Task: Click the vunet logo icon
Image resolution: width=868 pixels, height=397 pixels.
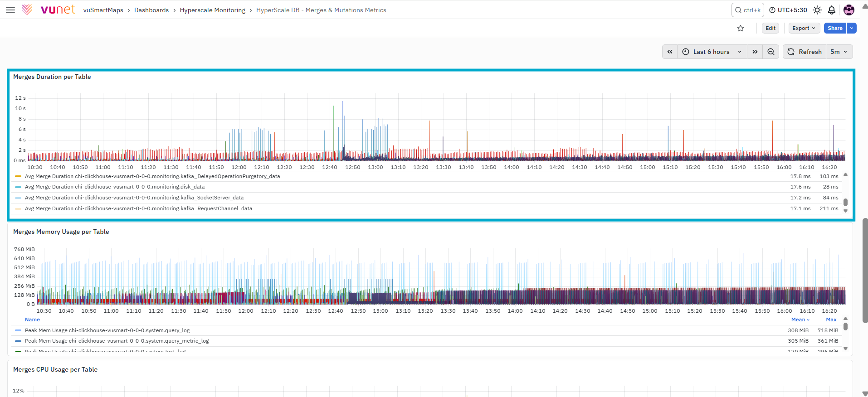Action: (27, 10)
